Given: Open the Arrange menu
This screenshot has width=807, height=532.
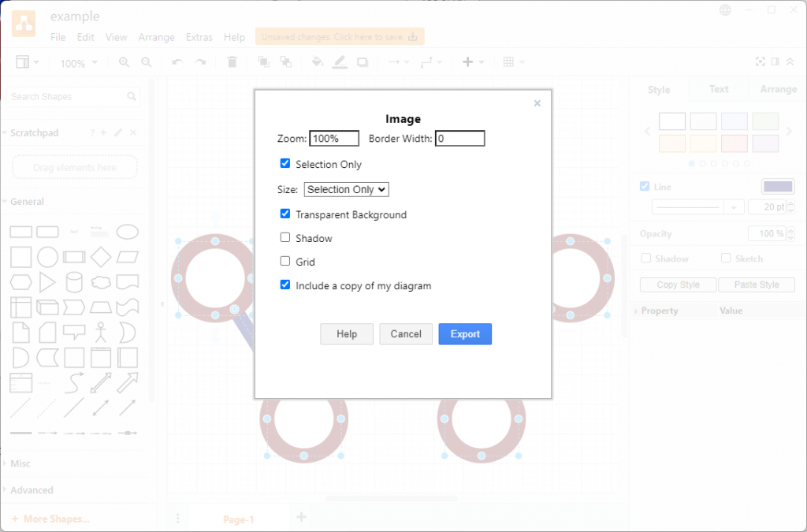Looking at the screenshot, I should [157, 37].
